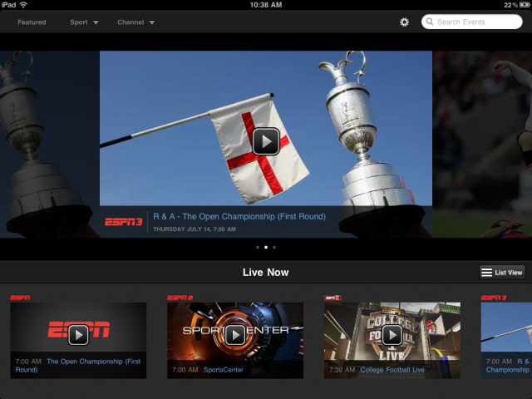The image size is (532, 399).
Task: Select the third carousel page dot
Action: pos(274,248)
